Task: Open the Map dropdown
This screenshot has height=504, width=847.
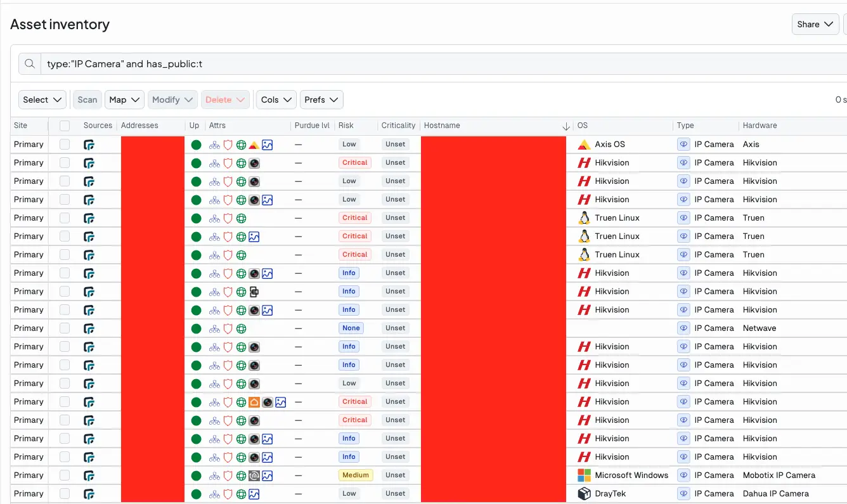Action: (124, 100)
